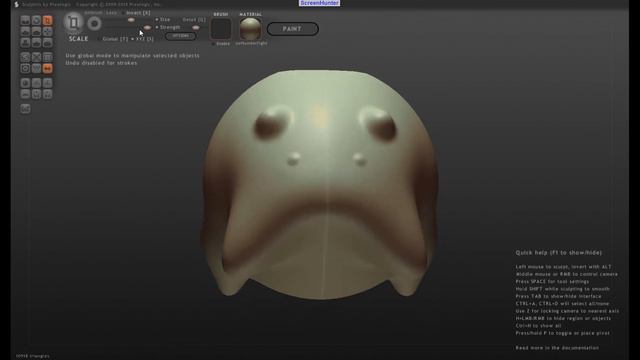Toggle the brush Enable checkbox
Viewport: 640px width, 360px height.
coord(221,43)
